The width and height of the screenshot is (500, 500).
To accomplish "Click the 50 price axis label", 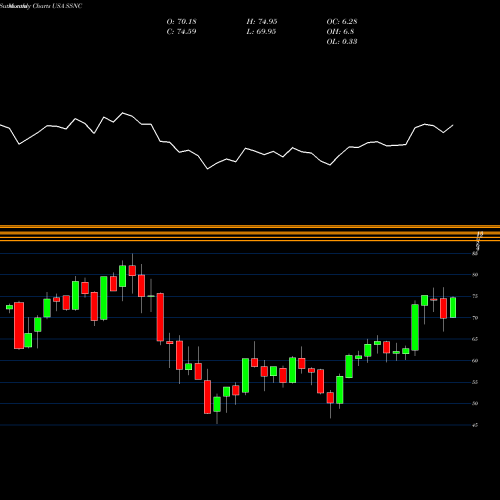I will pos(475,403).
